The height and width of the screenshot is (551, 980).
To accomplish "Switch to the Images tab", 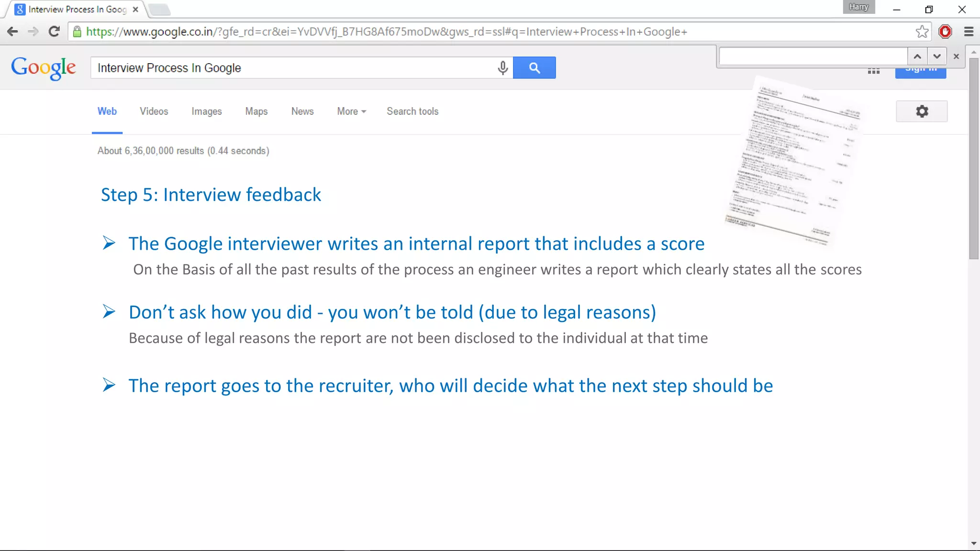I will click(207, 111).
